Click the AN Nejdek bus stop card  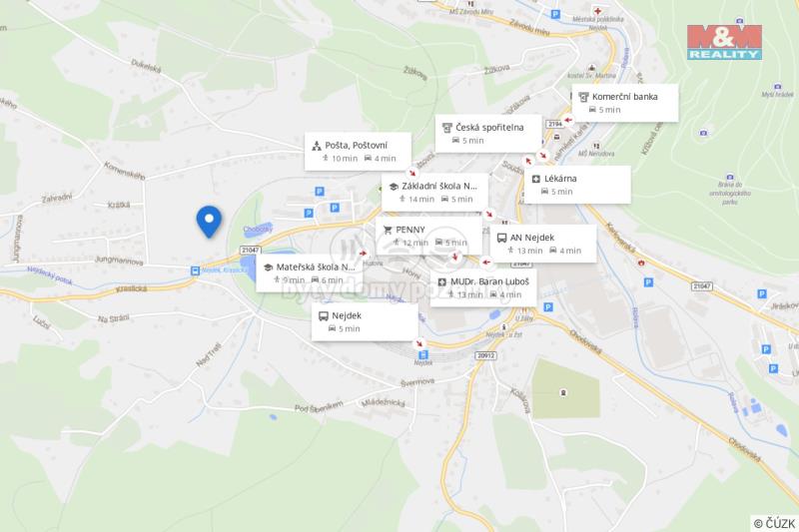[543, 244]
